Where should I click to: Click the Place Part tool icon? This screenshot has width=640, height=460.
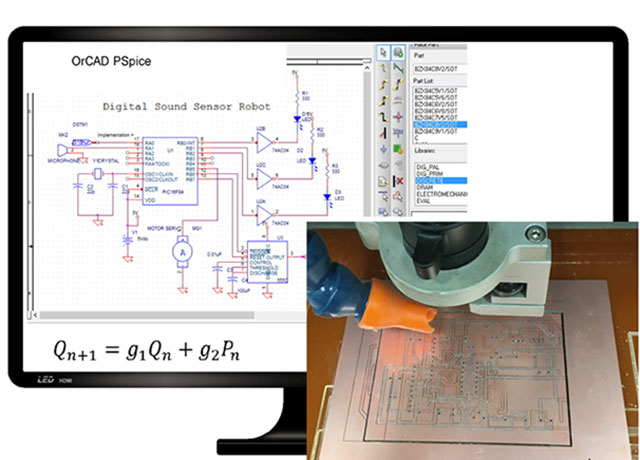[x=397, y=52]
